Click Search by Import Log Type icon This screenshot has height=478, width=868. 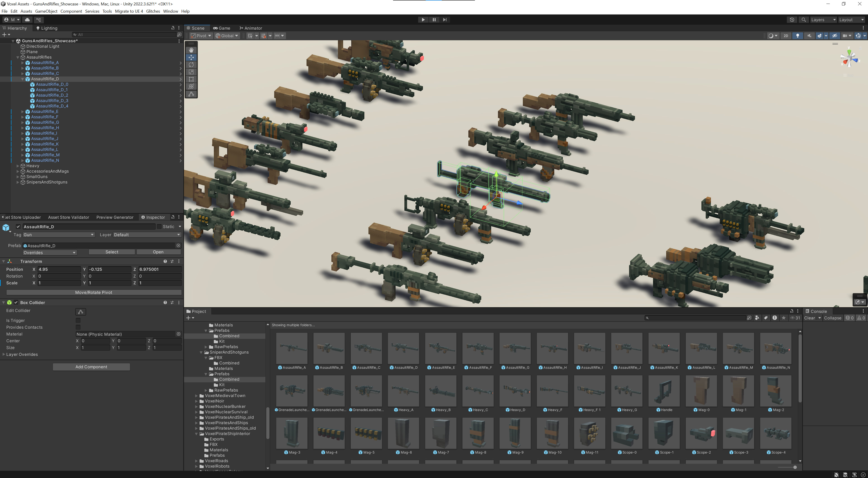click(x=775, y=318)
